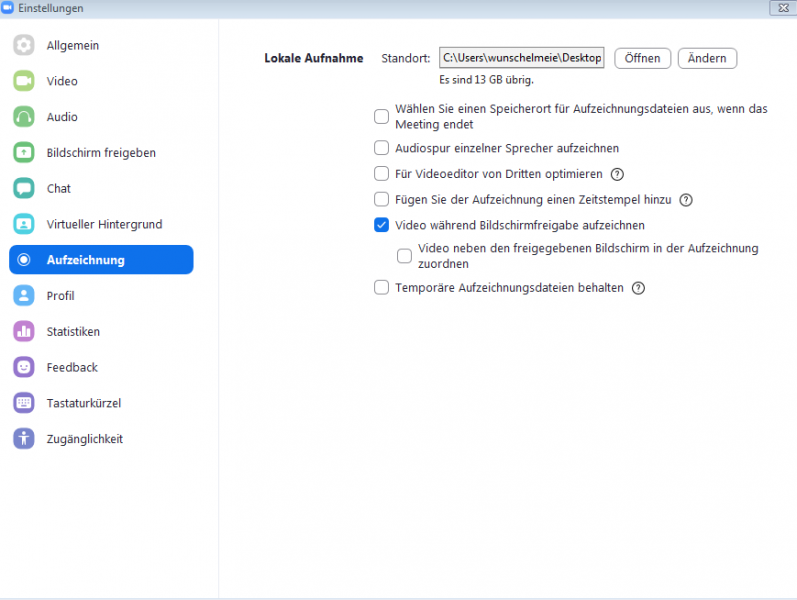Switch to the Statistiken tab
The width and height of the screenshot is (797, 600).
[101, 332]
